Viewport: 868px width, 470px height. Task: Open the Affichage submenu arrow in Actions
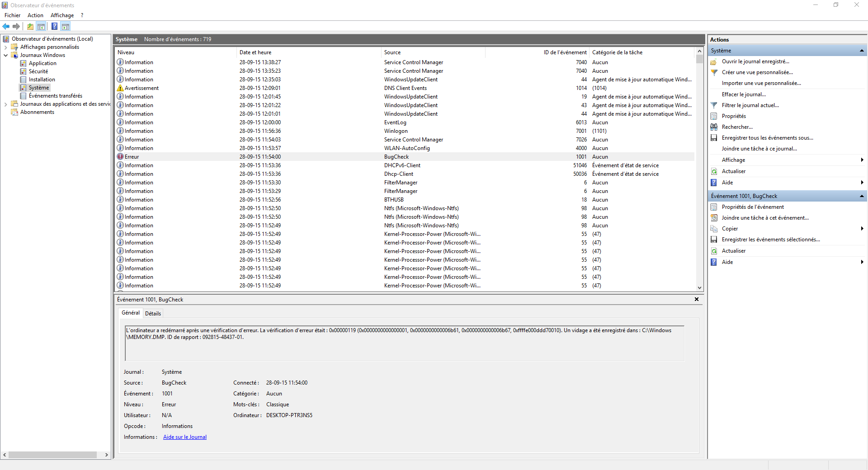pos(862,160)
